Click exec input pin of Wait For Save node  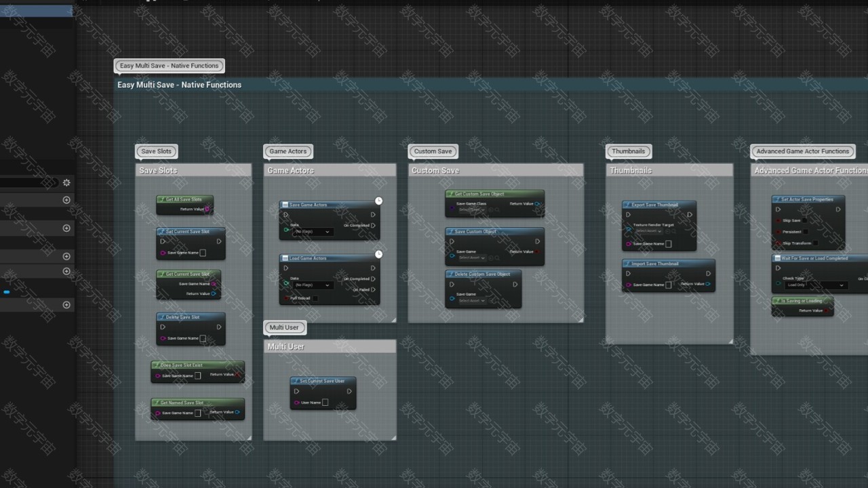(778, 268)
